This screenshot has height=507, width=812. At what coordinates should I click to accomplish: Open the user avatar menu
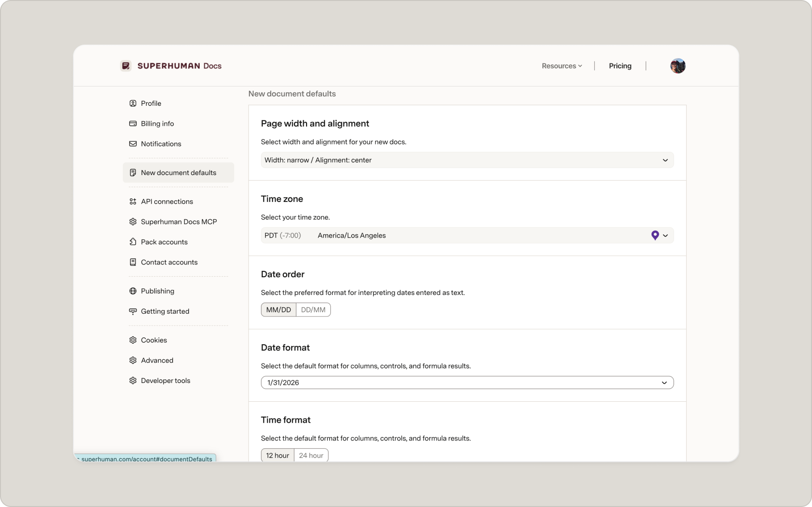pyautogui.click(x=677, y=66)
